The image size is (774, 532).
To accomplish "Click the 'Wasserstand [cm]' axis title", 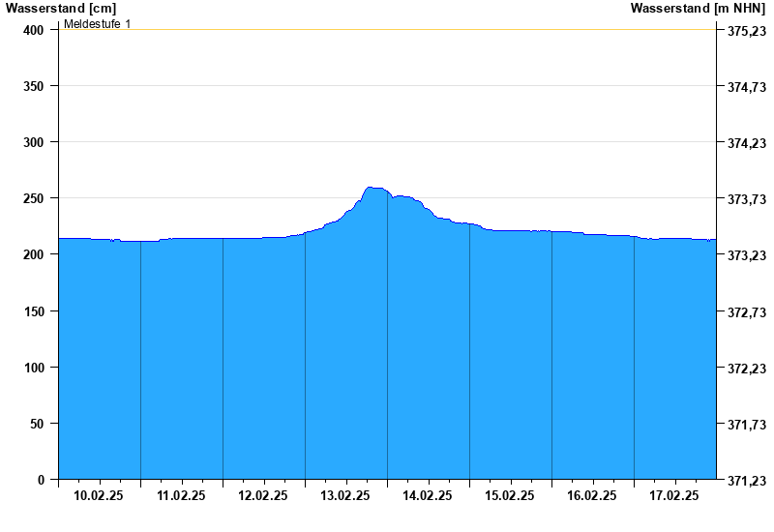I will (60, 8).
